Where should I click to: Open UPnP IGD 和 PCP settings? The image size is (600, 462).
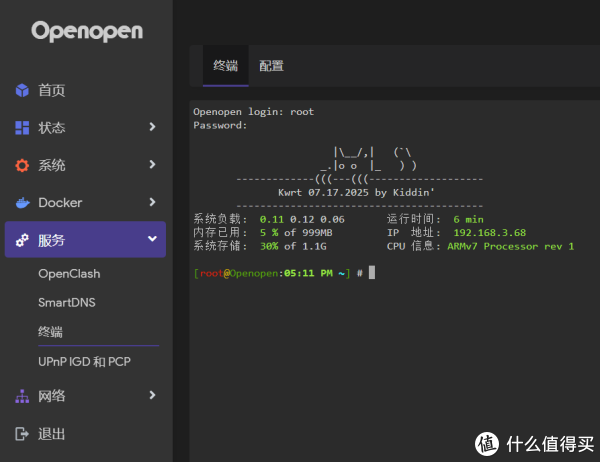tap(84, 361)
